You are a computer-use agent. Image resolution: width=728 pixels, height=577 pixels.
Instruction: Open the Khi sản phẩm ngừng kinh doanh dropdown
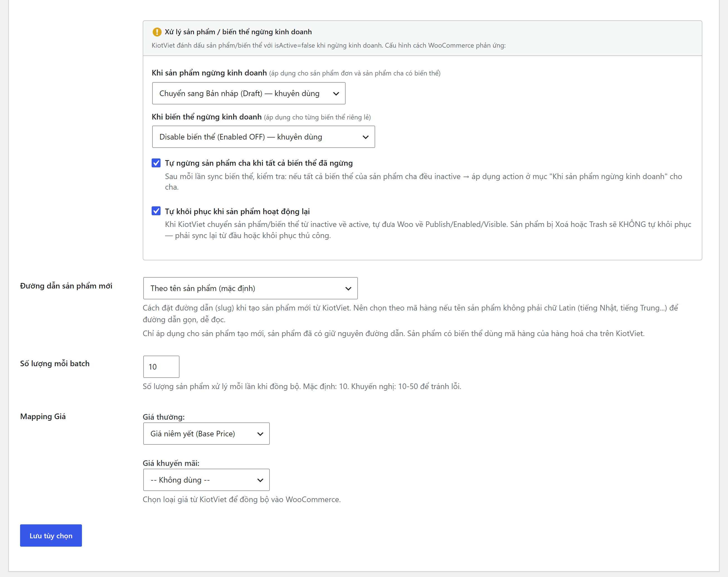pyautogui.click(x=249, y=94)
